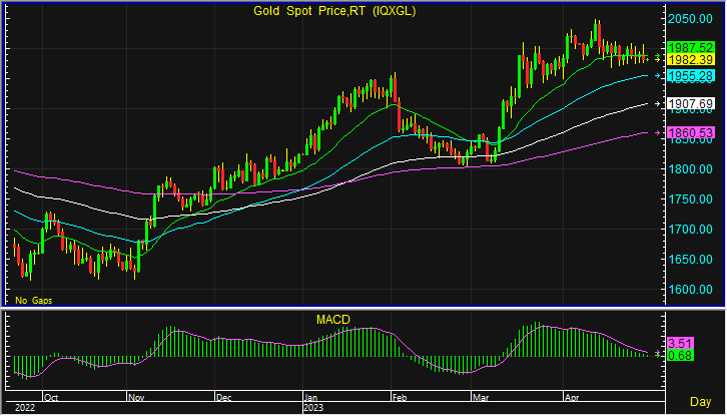Click the No Gaps label
The image size is (727, 416).
coord(33,300)
